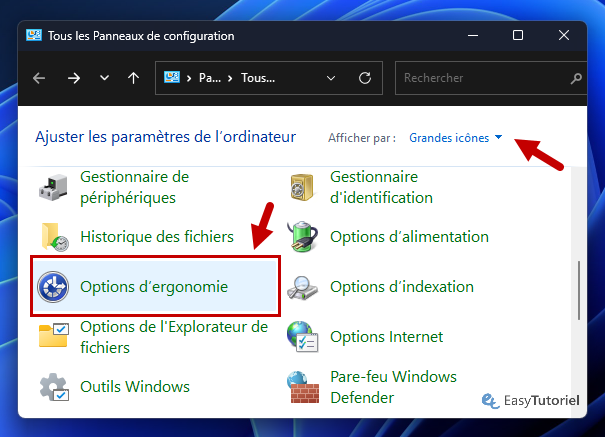Click the Outils Windows gear icon

[54, 387]
